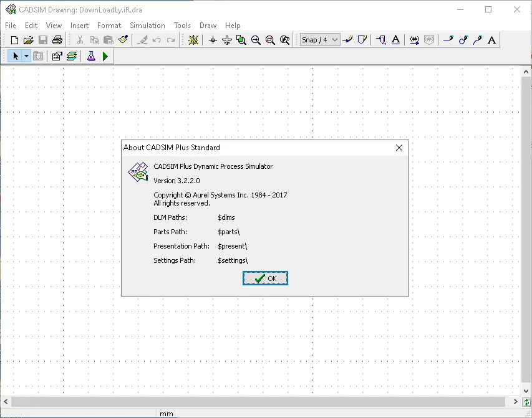Click the insert unit block icon
The image size is (532, 418).
380,40
